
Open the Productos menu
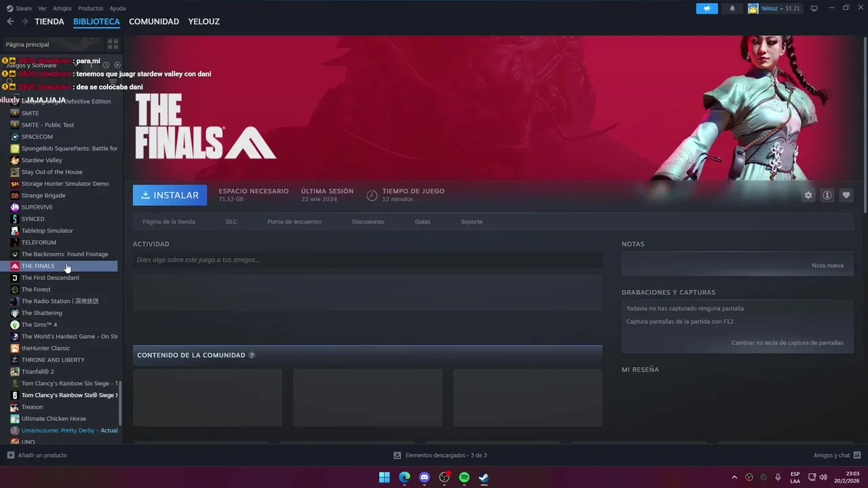tap(91, 8)
